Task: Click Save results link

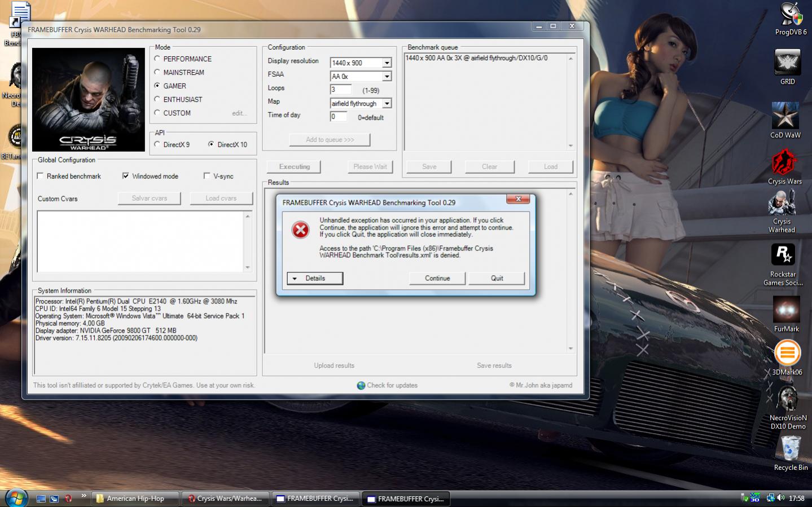Action: pos(494,365)
